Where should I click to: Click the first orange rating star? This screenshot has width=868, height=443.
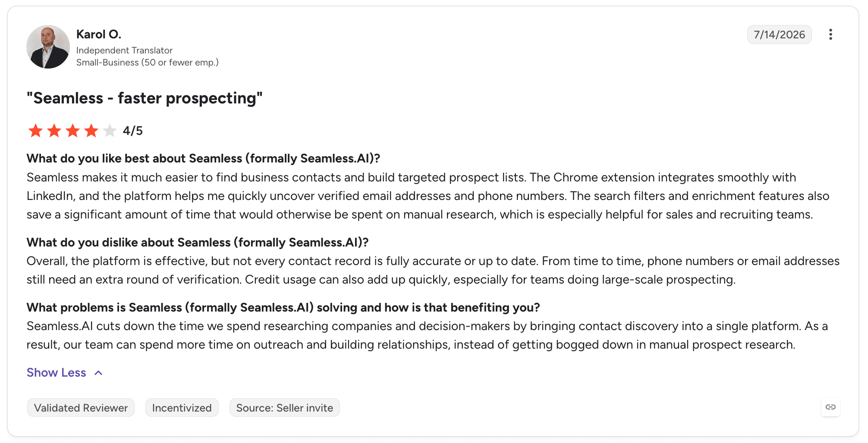pyautogui.click(x=35, y=131)
